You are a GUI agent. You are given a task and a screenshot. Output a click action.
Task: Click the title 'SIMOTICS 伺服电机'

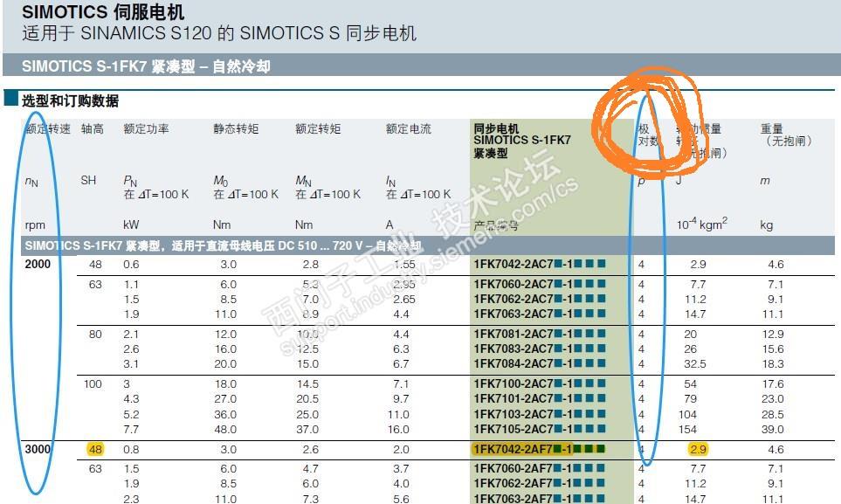coord(103,12)
